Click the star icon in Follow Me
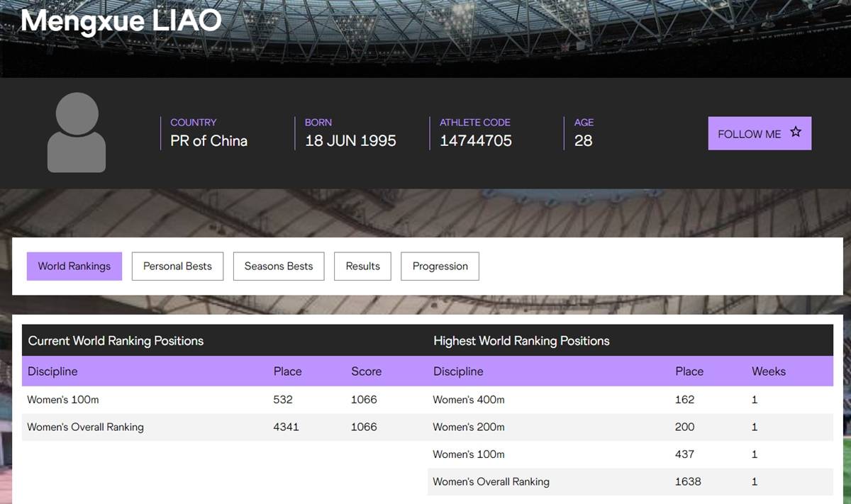Viewport: 851px width, 504px height. 796,133
